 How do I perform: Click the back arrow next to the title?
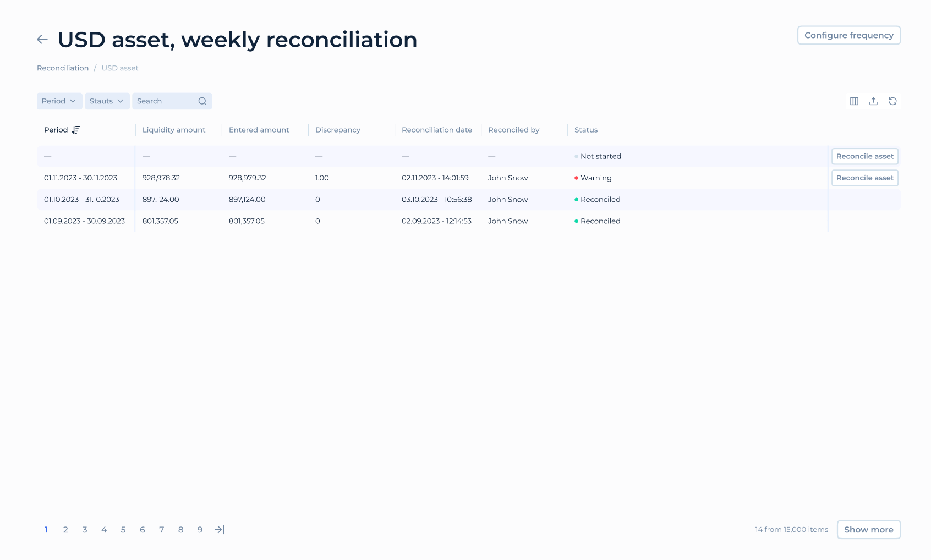[x=42, y=39]
